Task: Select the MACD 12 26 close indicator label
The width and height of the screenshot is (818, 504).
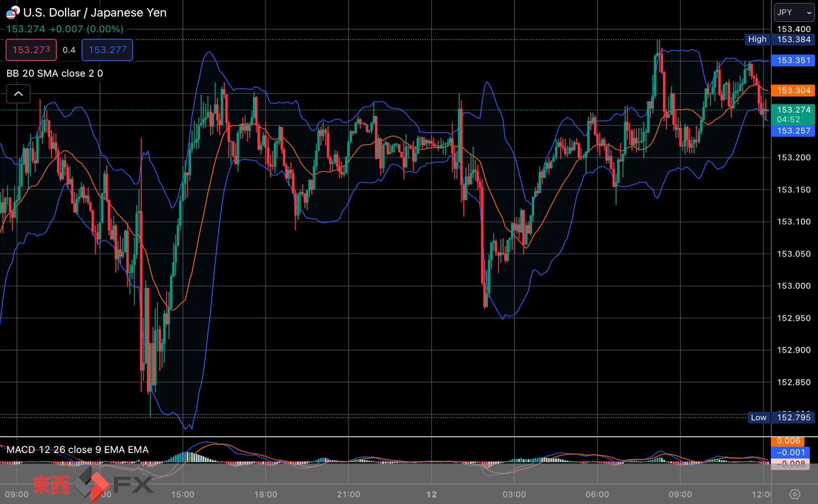Action: pyautogui.click(x=77, y=450)
